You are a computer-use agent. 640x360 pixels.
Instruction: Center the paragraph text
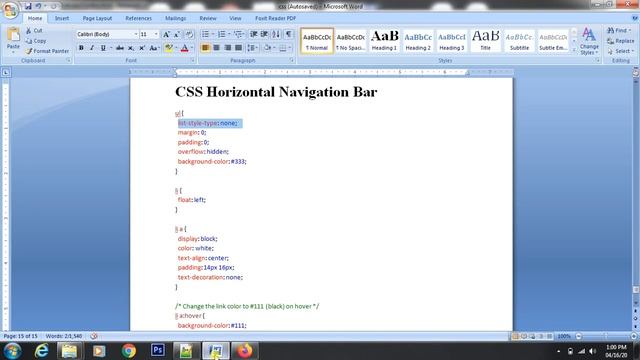216,48
